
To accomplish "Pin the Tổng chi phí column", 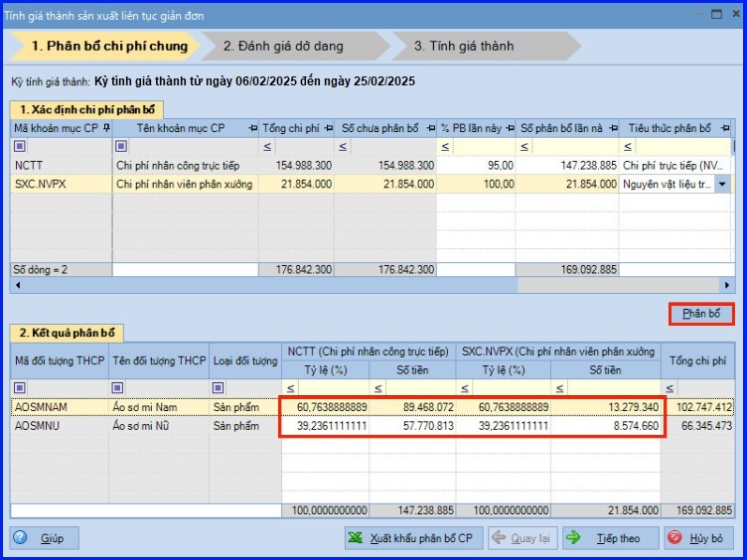I will [328, 128].
